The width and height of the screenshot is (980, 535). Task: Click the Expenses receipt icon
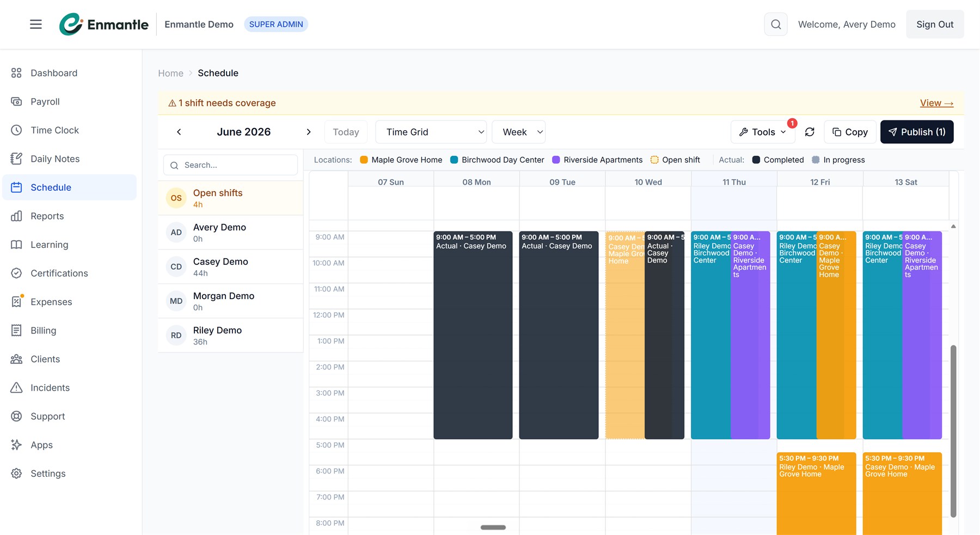pos(16,302)
